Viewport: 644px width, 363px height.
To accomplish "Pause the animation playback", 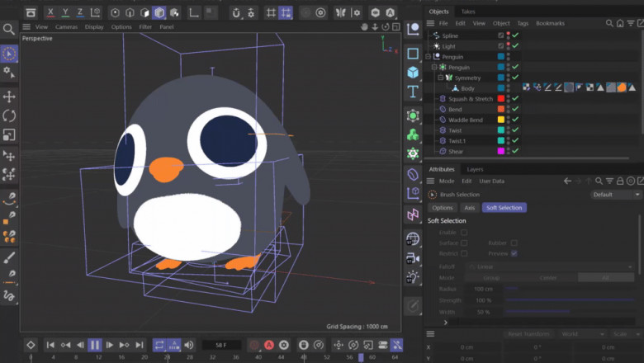I will [x=94, y=345].
